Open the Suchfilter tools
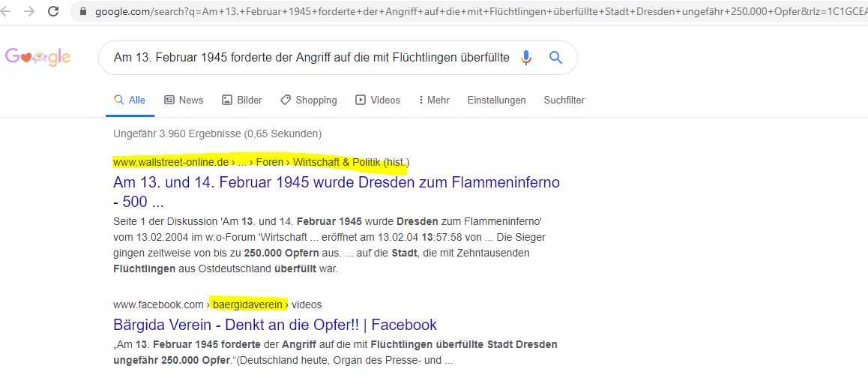 click(x=564, y=100)
